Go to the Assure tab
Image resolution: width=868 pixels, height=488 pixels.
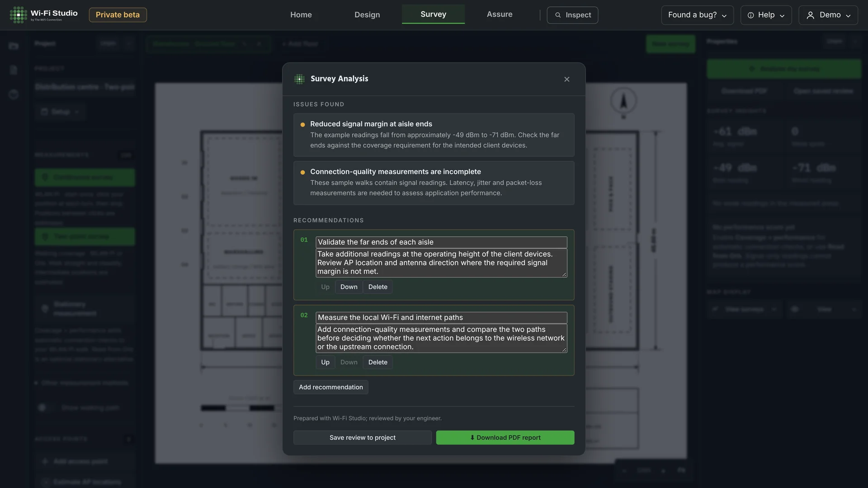point(500,14)
